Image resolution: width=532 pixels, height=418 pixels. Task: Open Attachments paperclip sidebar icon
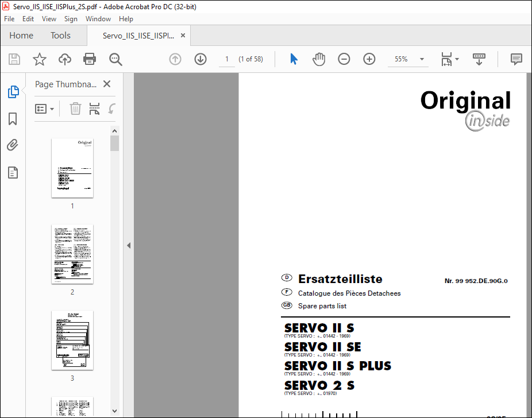[13, 145]
